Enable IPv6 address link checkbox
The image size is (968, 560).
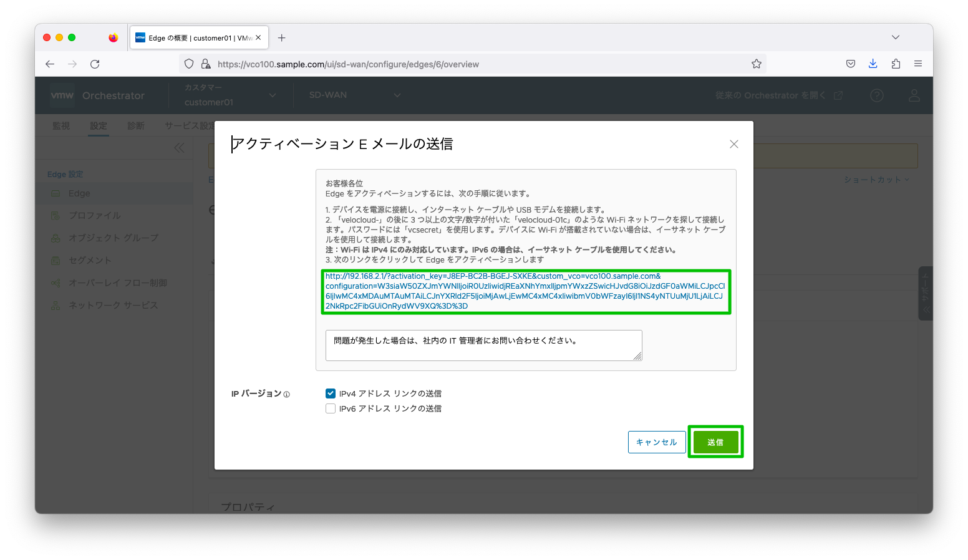pos(331,408)
